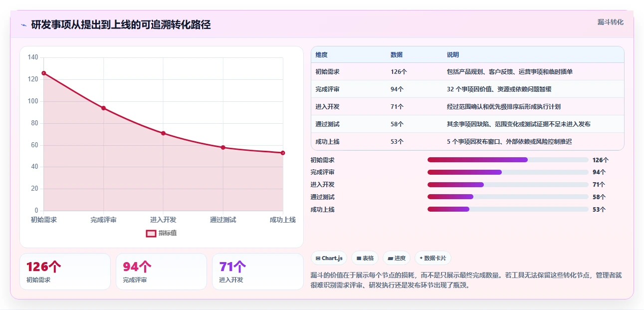Click the table icon in the 表格 chip

pos(359,258)
